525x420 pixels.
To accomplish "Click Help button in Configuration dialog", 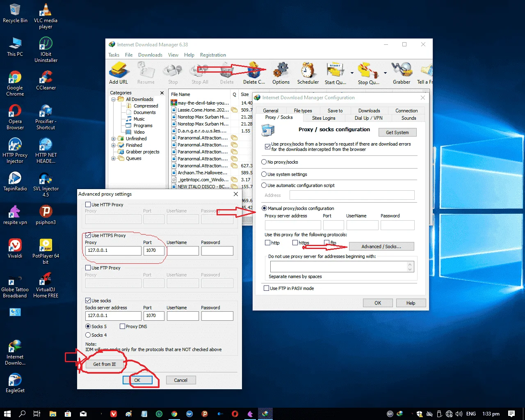I will pos(411,303).
